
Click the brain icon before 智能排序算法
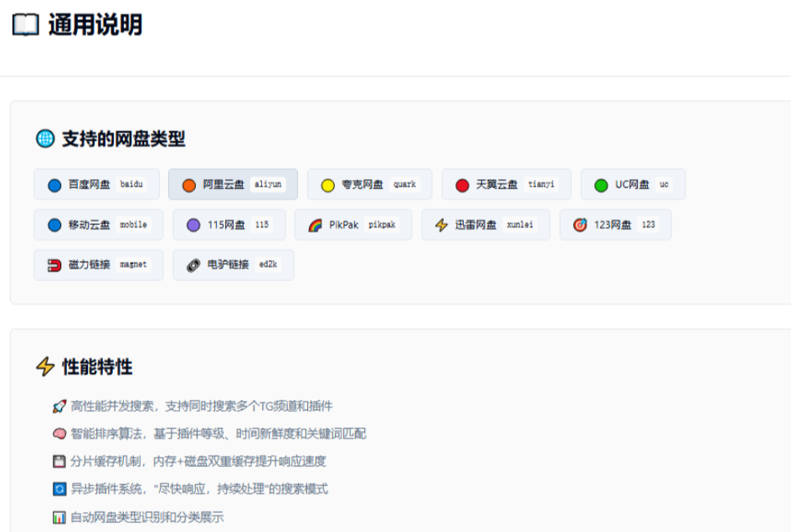coord(59,433)
